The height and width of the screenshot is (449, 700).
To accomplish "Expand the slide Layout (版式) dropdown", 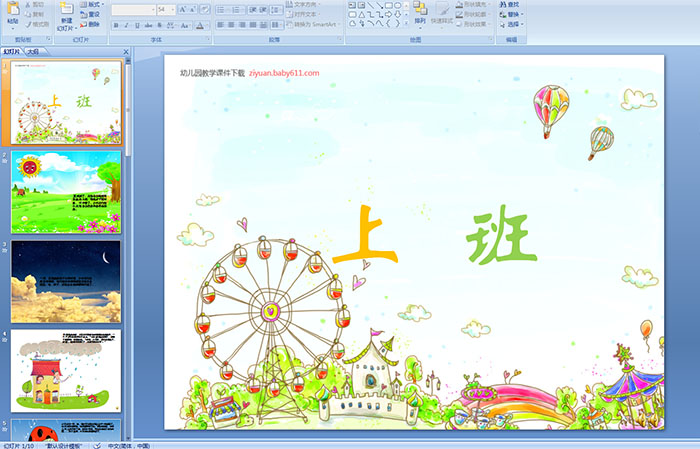I will coord(94,4).
